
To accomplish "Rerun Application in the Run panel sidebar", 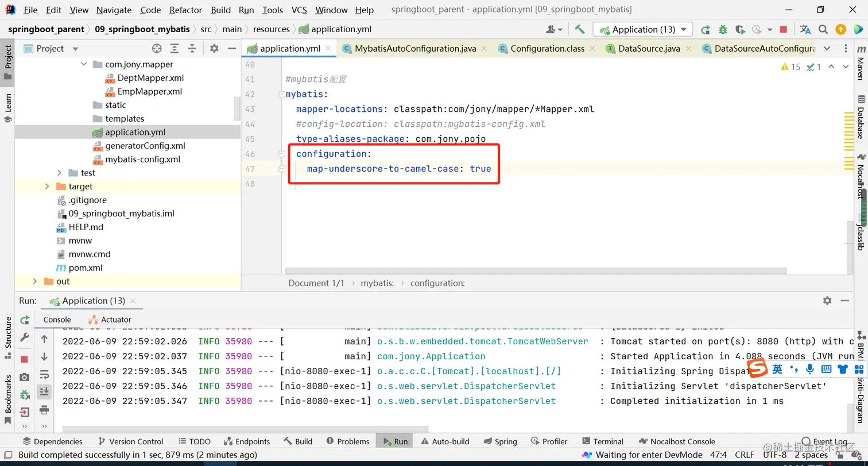I will tap(25, 320).
